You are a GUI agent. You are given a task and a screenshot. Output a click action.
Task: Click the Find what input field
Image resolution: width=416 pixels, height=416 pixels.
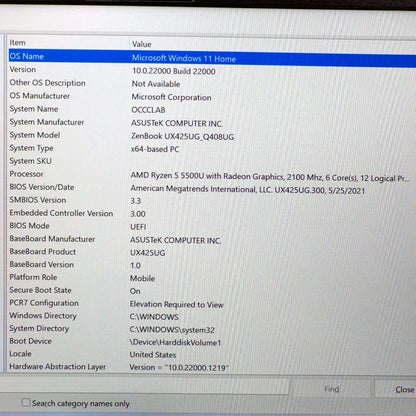[x=144, y=387]
